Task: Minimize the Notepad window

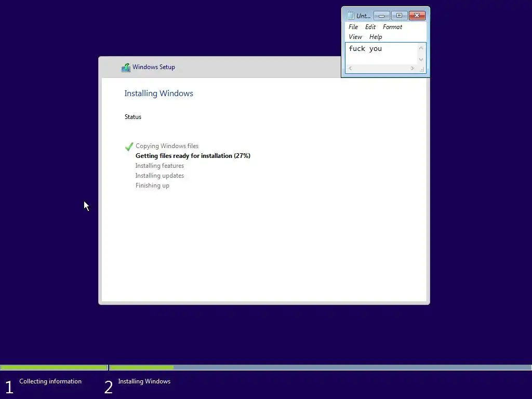Action: coord(381,16)
